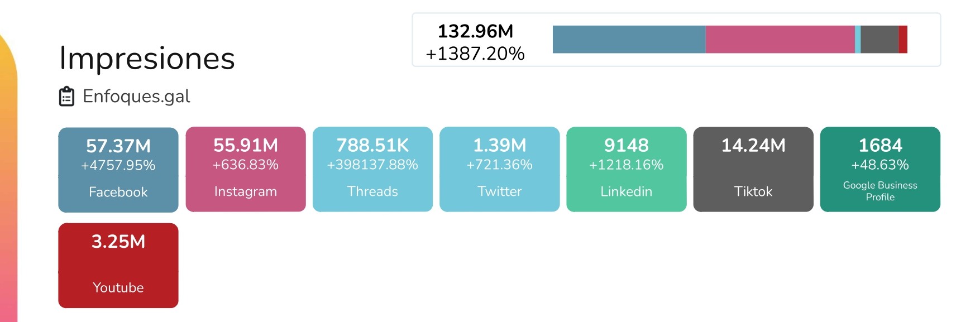Click the 132.96M total impressions figure

pos(475,31)
